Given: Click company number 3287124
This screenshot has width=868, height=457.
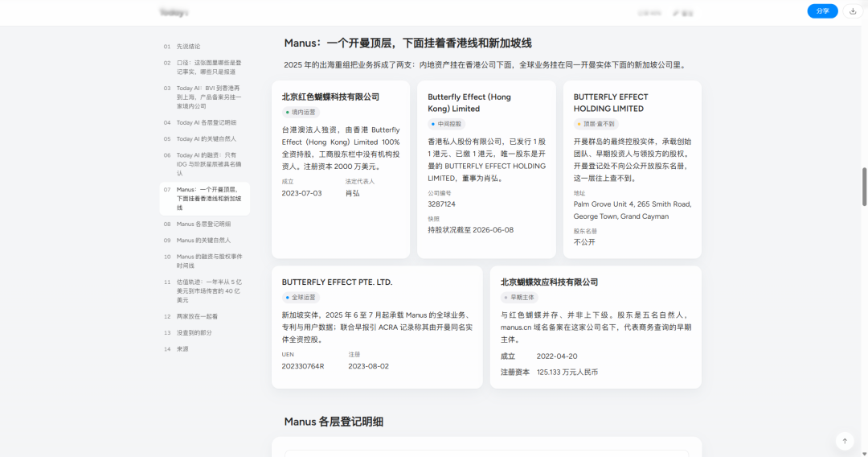Looking at the screenshot, I should click(x=442, y=204).
